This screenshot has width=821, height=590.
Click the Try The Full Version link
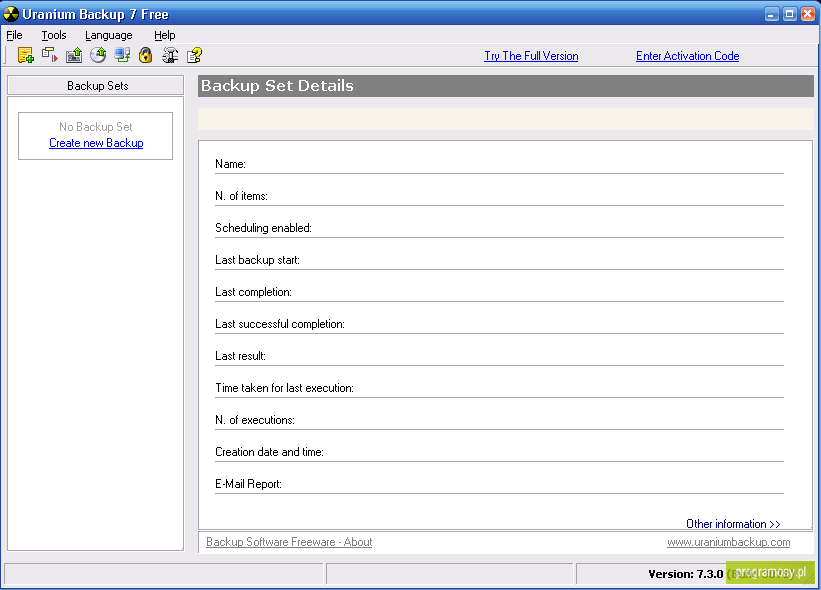coord(531,56)
